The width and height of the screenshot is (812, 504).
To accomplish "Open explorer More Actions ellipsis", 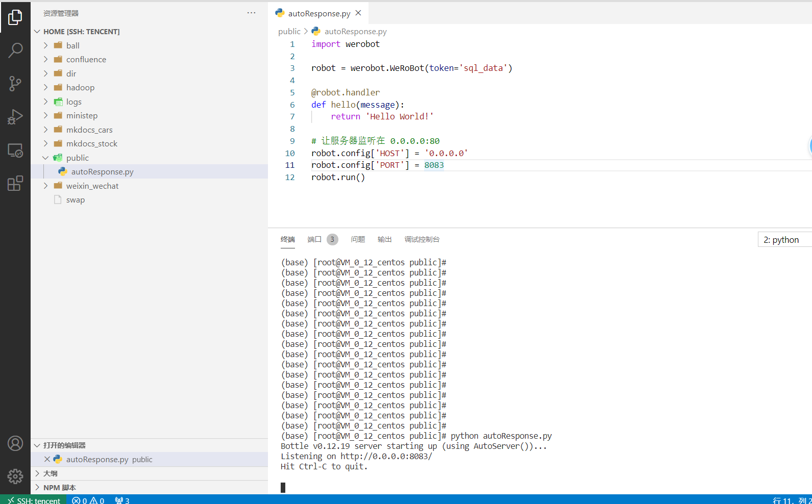I will click(251, 13).
